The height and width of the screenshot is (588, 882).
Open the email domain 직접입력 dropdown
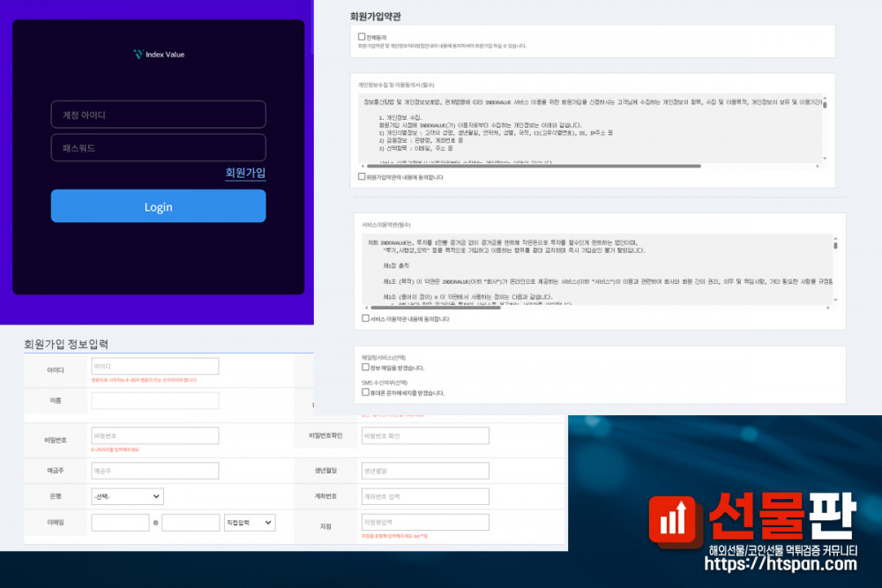250,523
